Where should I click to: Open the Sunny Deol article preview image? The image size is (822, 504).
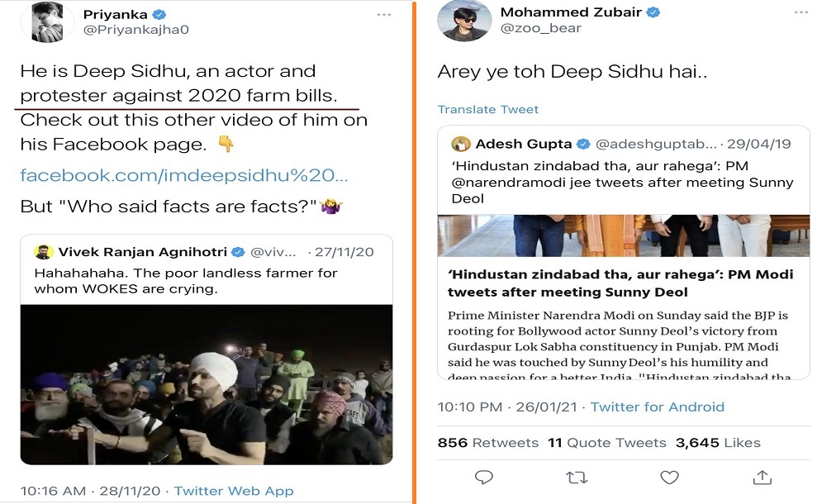(x=623, y=236)
